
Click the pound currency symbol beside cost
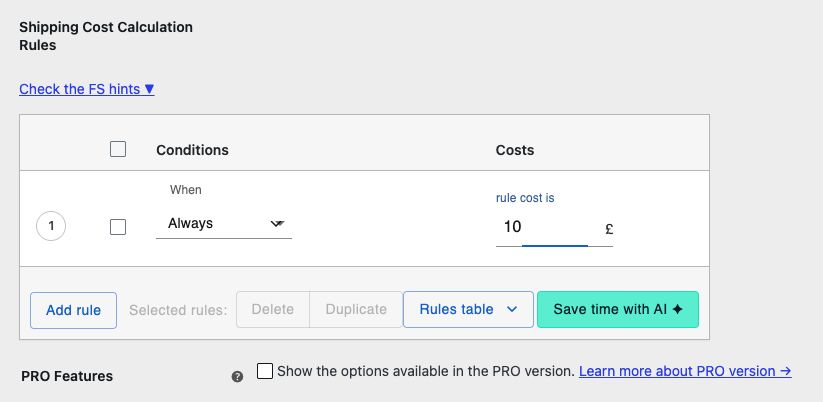pyautogui.click(x=609, y=229)
